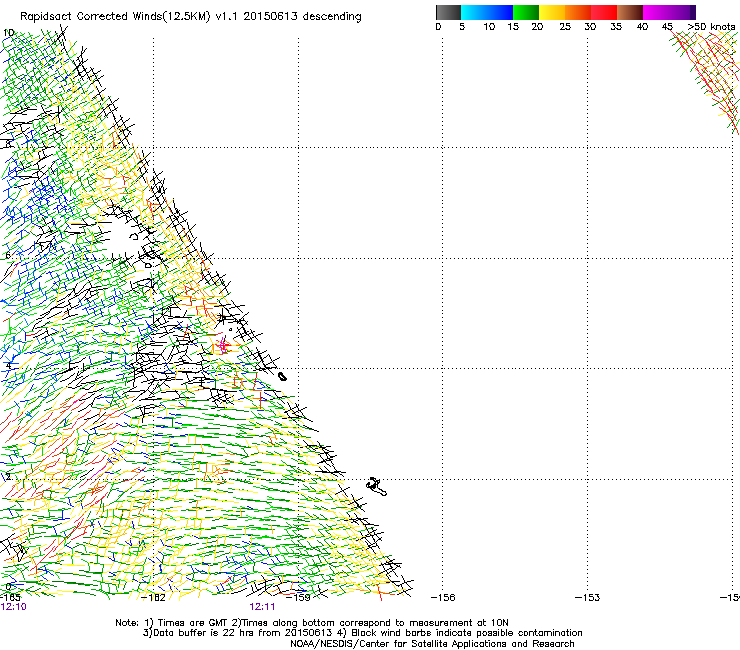
Task: Click the '-156' longitude axis label
Action: coord(443,598)
